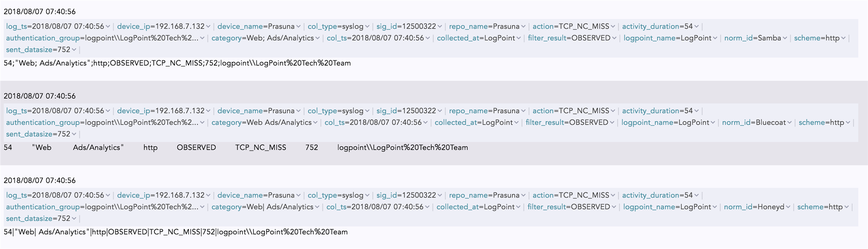The width and height of the screenshot is (868, 249).
Task: Expand the sent_datasize=752 dropdown
Action: 74,49
